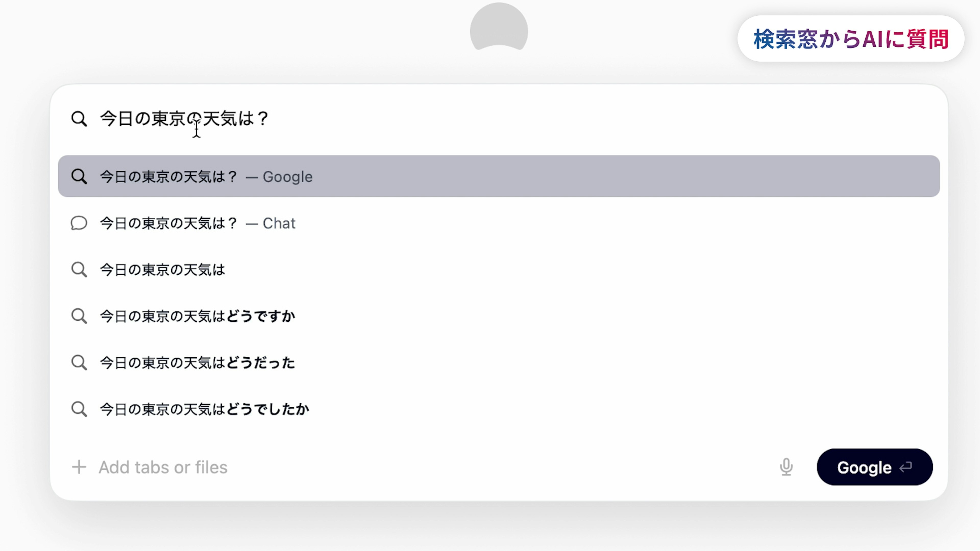Click the plus icon beside Add tabs

tap(79, 467)
